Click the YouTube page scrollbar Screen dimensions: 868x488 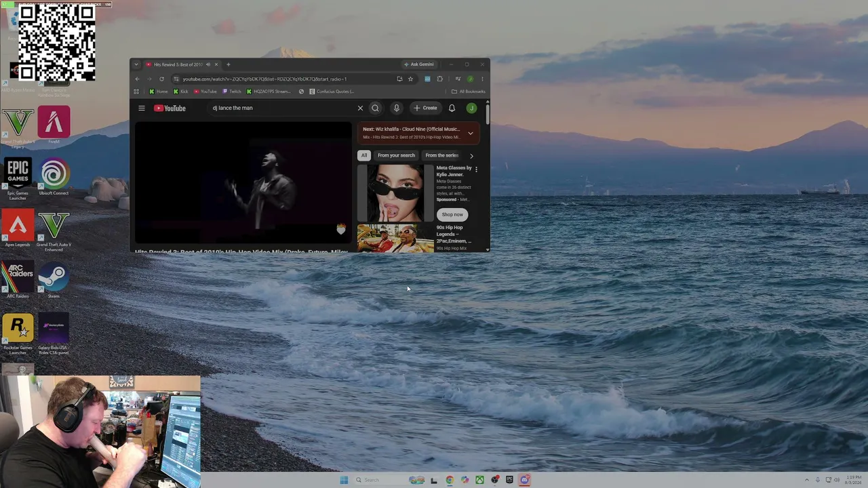[x=488, y=113]
